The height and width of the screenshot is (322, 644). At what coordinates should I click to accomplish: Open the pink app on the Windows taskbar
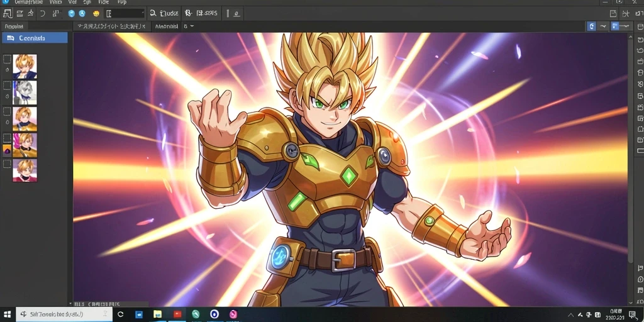[x=233, y=314]
